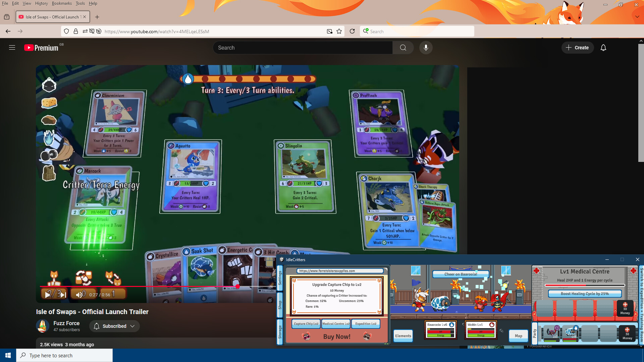The width and height of the screenshot is (644, 362).
Task: Click the YouTube voice search microphone icon
Action: click(x=425, y=47)
